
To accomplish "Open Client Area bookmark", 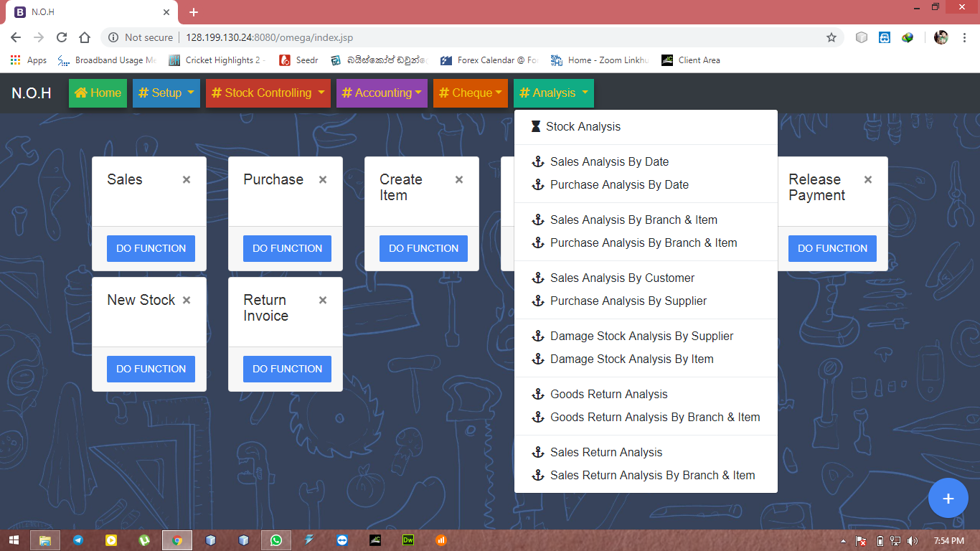I will click(x=691, y=60).
